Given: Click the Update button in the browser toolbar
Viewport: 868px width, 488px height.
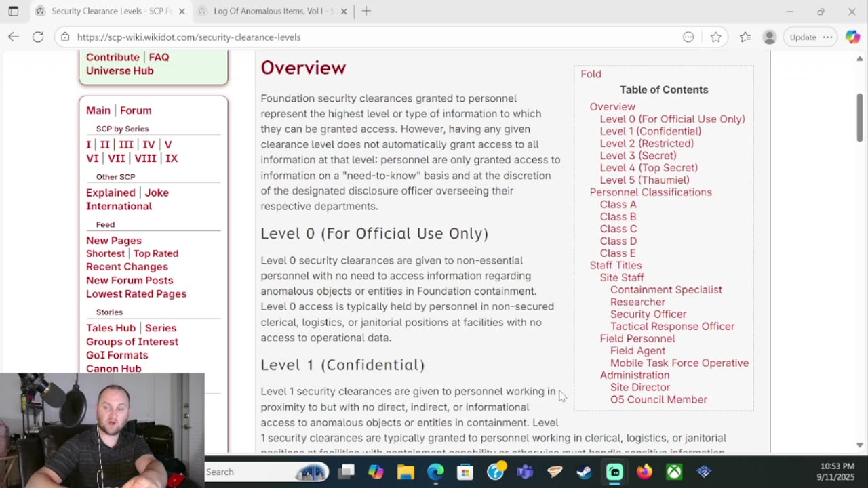Looking at the screenshot, I should (x=810, y=37).
